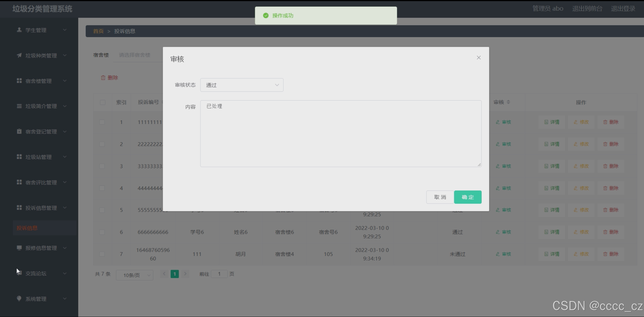Toggle the select-all checkbox in the table header
The width and height of the screenshot is (644, 317).
[x=103, y=102]
